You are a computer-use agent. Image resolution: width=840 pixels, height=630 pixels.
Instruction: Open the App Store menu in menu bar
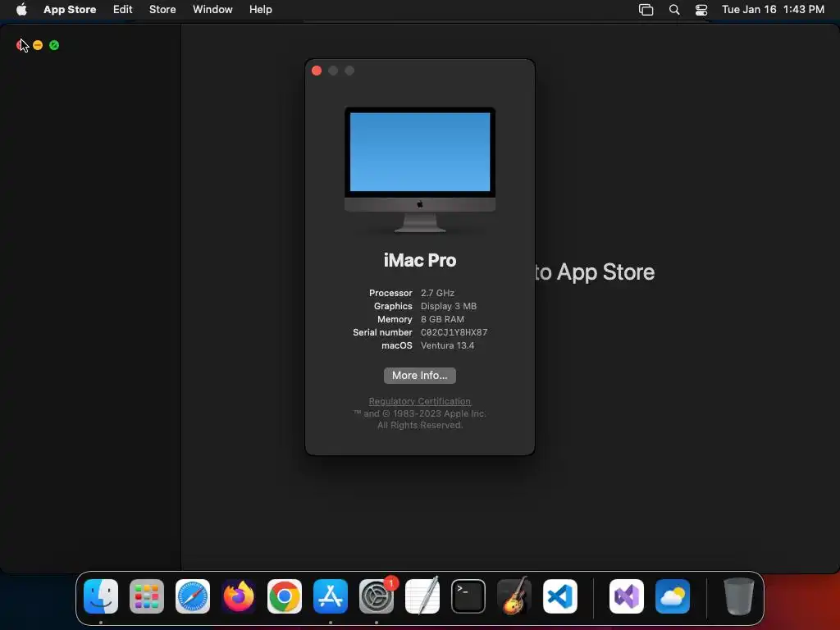coord(70,9)
